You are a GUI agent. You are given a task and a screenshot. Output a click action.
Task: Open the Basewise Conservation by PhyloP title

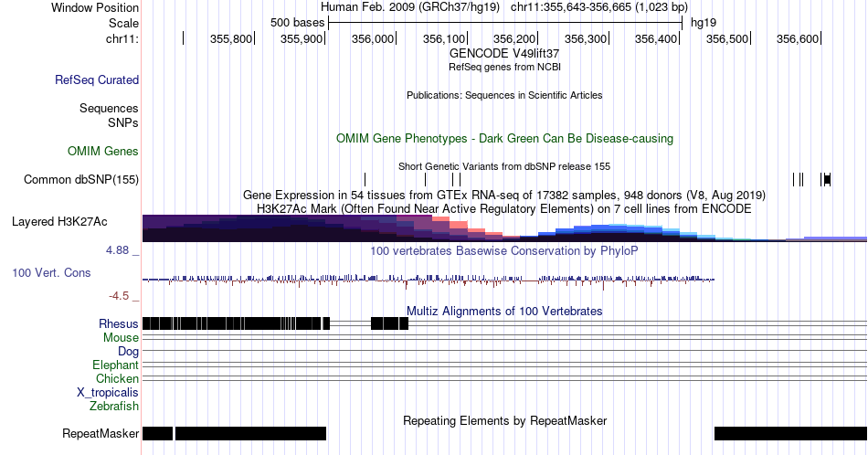[x=504, y=250]
